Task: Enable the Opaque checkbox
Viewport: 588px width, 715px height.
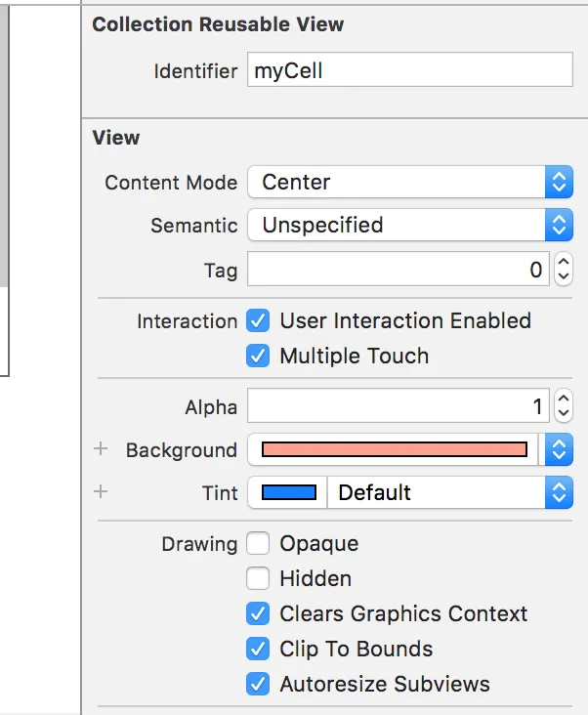Action: (258, 543)
